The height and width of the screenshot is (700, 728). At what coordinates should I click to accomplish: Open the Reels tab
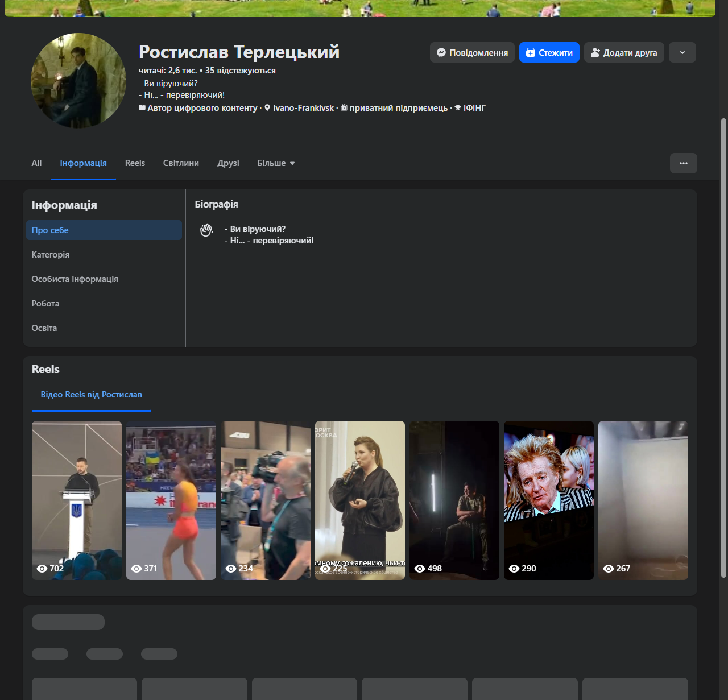[135, 163]
